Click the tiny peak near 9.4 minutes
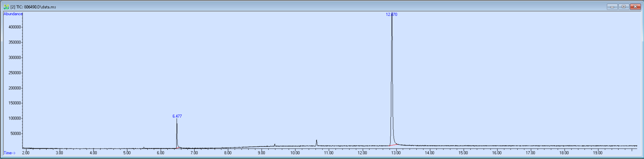The image size is (644, 159). tap(275, 145)
